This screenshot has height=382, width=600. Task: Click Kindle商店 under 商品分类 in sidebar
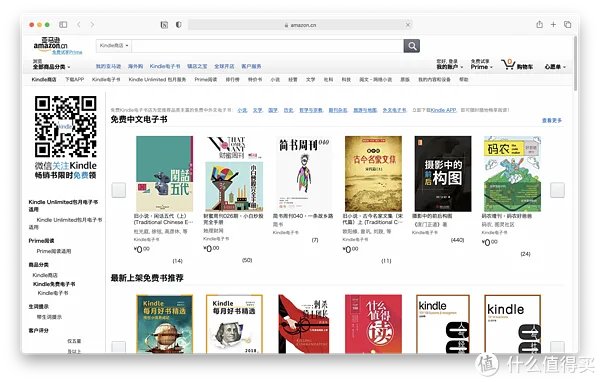pyautogui.click(x=45, y=275)
